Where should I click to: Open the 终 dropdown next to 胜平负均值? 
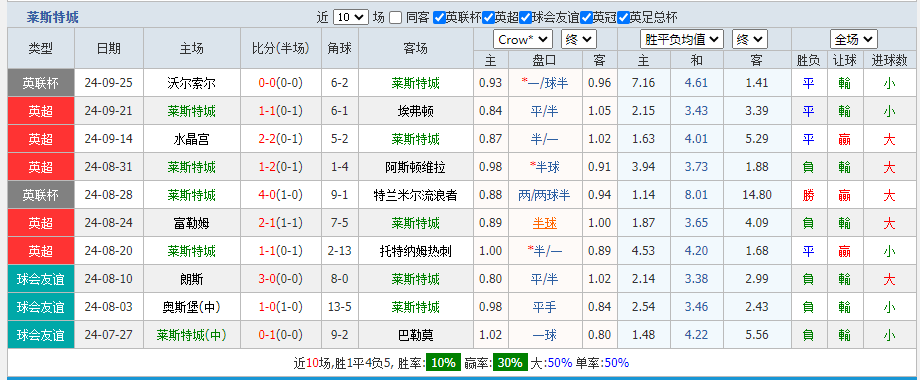(x=750, y=40)
